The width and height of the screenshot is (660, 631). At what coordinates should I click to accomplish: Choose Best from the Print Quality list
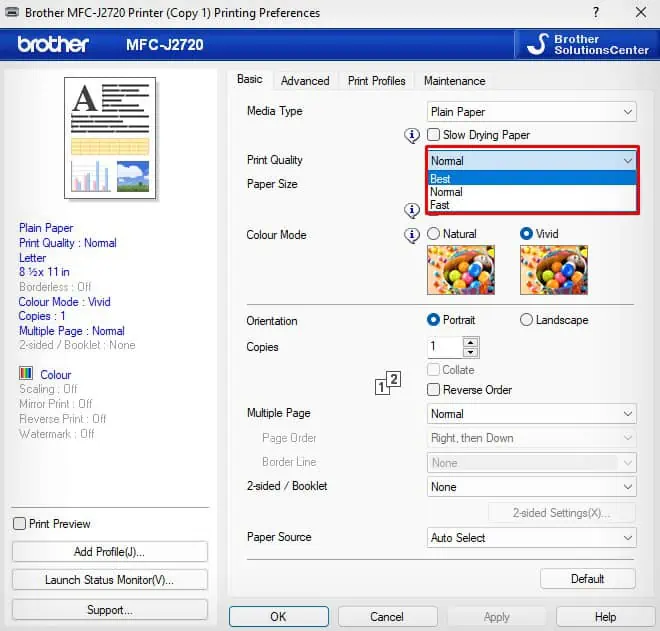[532, 178]
